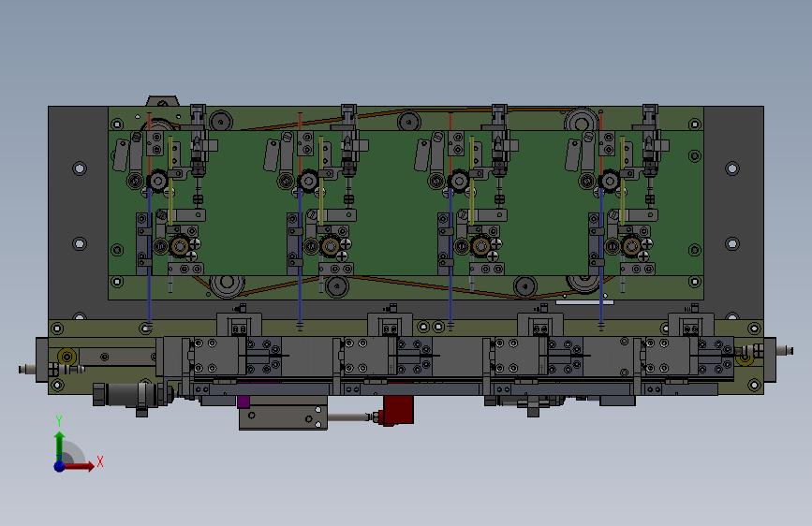Select the trapezoid bracket on the top edge
Image resolution: width=812 pixels, height=526 pixels.
[x=162, y=101]
